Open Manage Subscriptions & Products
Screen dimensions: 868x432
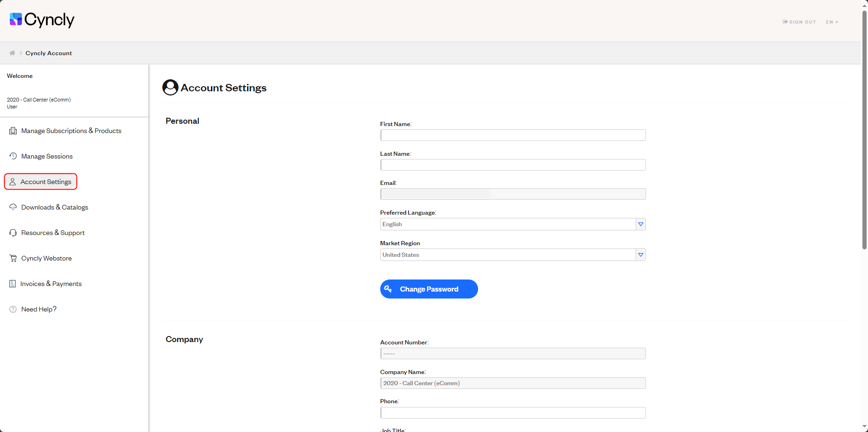(71, 131)
